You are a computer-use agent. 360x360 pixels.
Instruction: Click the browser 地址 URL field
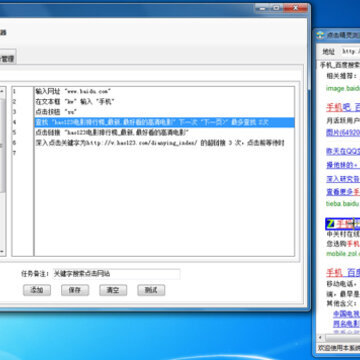click(350, 51)
